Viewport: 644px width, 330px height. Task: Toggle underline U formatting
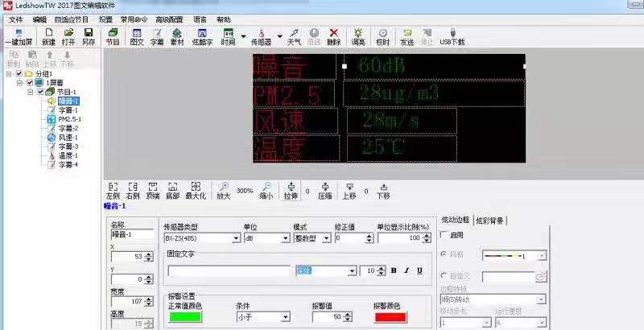(419, 271)
